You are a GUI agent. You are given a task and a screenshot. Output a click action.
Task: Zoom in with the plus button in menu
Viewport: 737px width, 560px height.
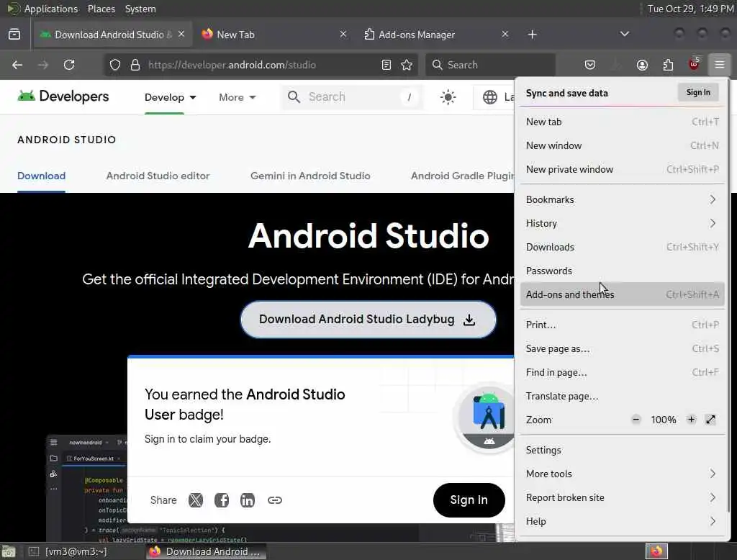(x=691, y=420)
